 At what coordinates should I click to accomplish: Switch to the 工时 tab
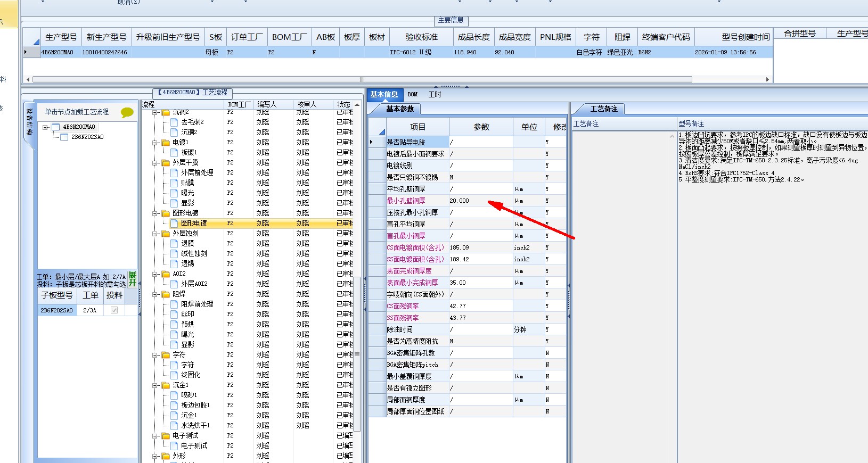(x=435, y=95)
